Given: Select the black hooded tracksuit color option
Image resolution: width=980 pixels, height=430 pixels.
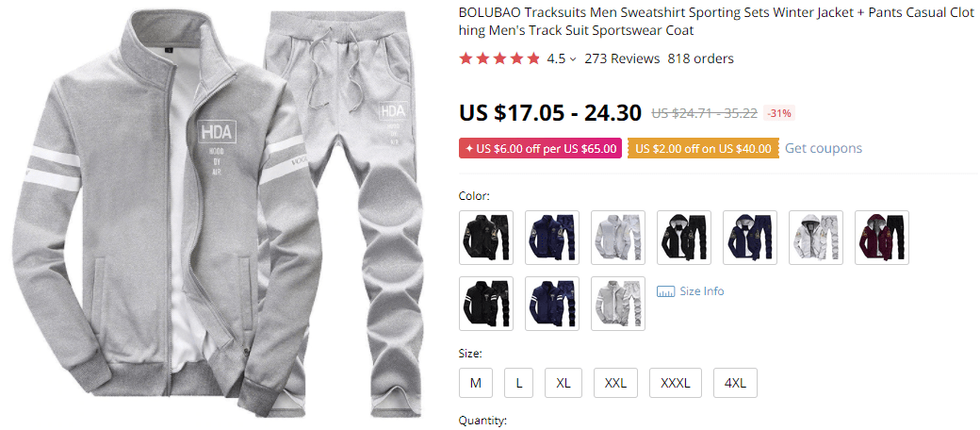Looking at the screenshot, I should (x=684, y=238).
